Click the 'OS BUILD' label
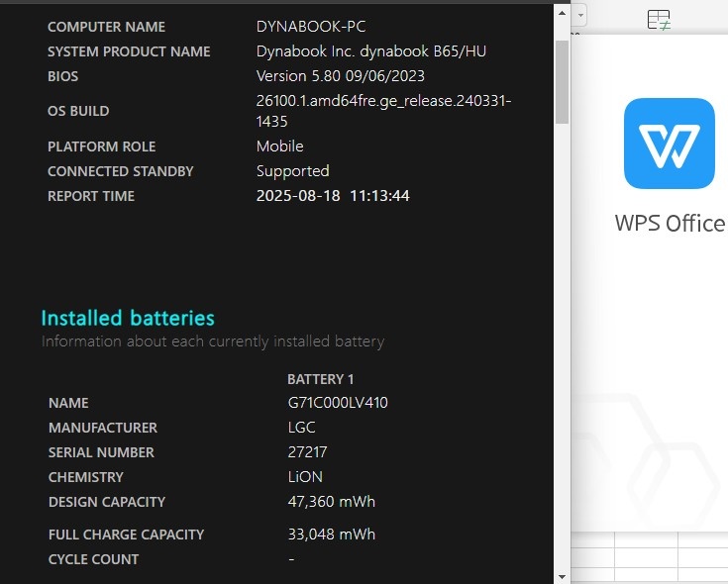Screen dimensions: 728x584 pos(78,111)
